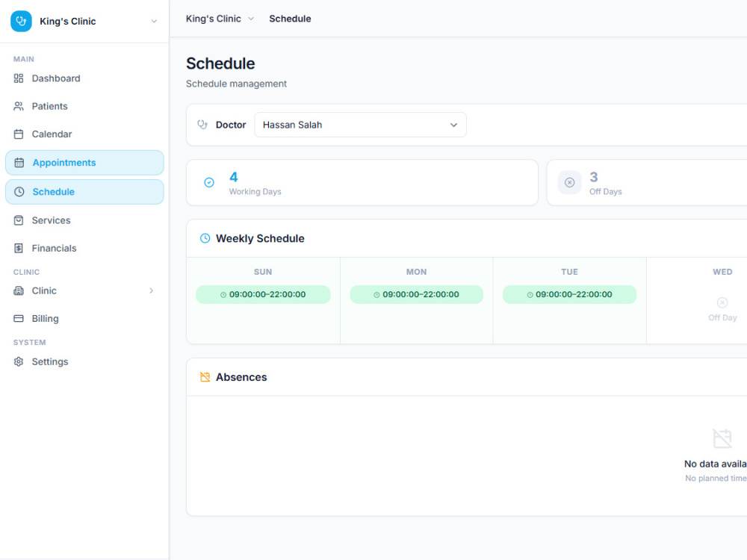Open the Services menu item
Screen dimensions: 747x560
[x=84, y=220]
